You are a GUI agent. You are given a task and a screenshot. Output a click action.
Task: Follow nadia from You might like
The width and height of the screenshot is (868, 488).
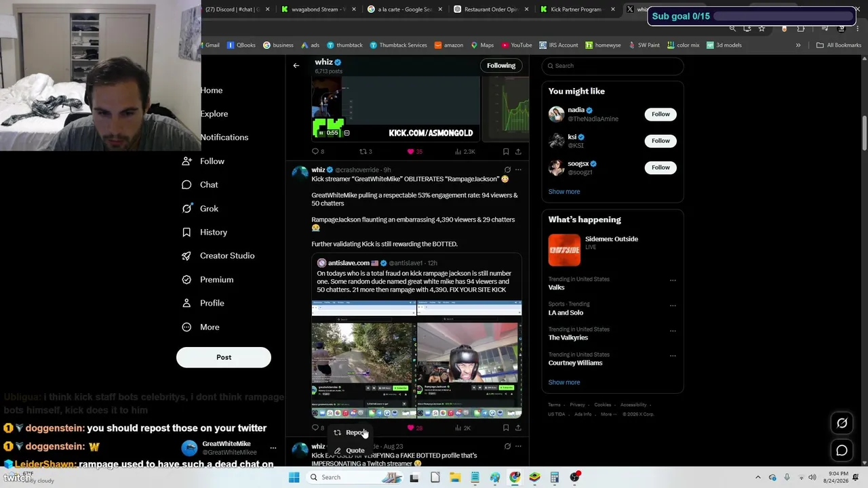tap(660, 115)
